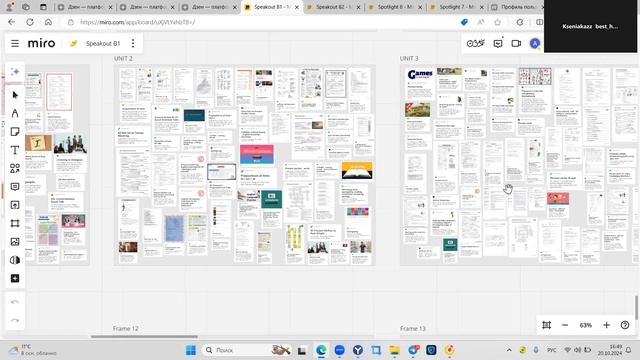Open the comments and reactions panel icon
This screenshot has width=640, height=360.
[498, 43]
